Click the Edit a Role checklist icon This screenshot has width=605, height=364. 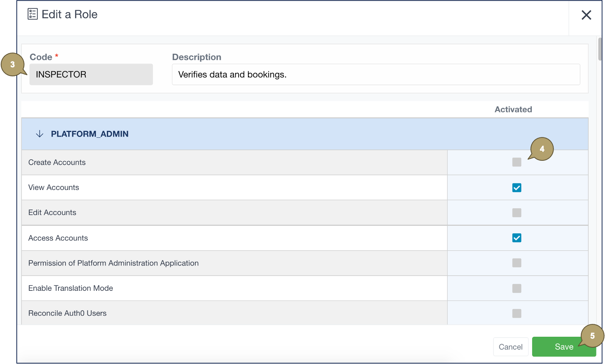[x=33, y=14]
